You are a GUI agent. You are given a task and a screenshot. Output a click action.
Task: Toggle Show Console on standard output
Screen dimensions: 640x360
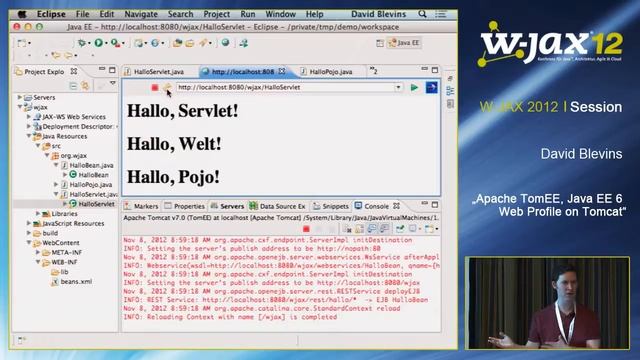(x=372, y=229)
